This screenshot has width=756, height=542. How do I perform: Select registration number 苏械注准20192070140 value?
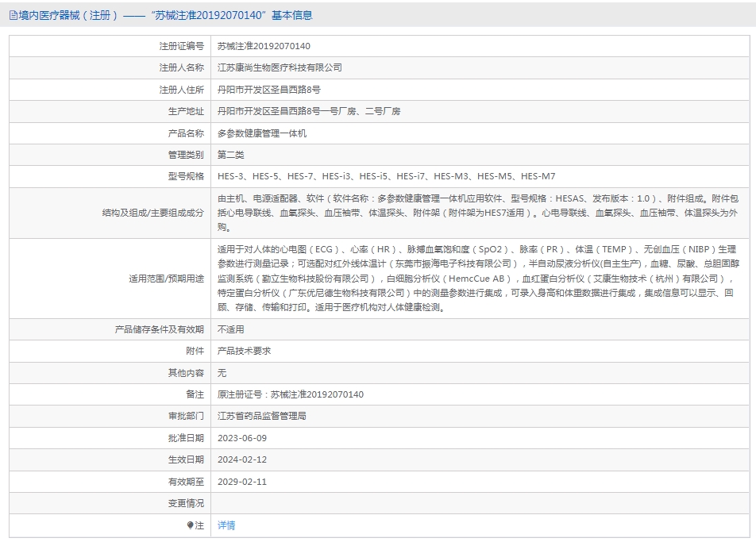coord(264,46)
